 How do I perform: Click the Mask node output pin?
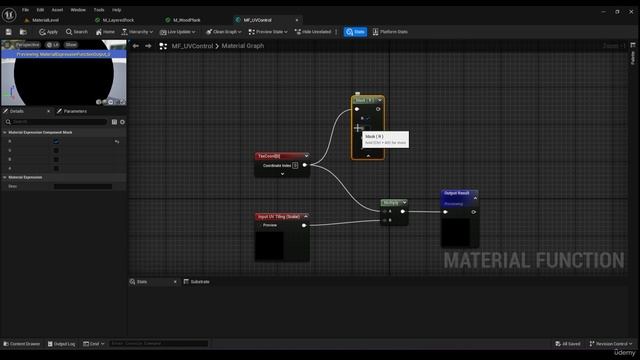(x=378, y=109)
